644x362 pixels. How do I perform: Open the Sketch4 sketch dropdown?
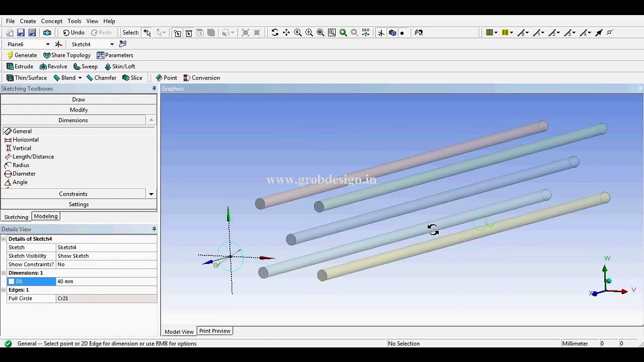[x=112, y=44]
